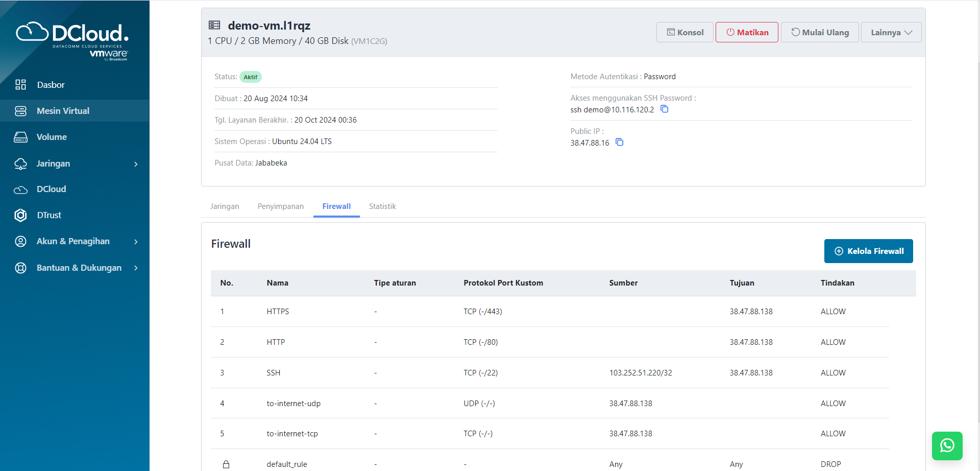Viewport: 980px width, 471px height.
Task: Restart VM with Mulai Ulang
Action: click(820, 32)
